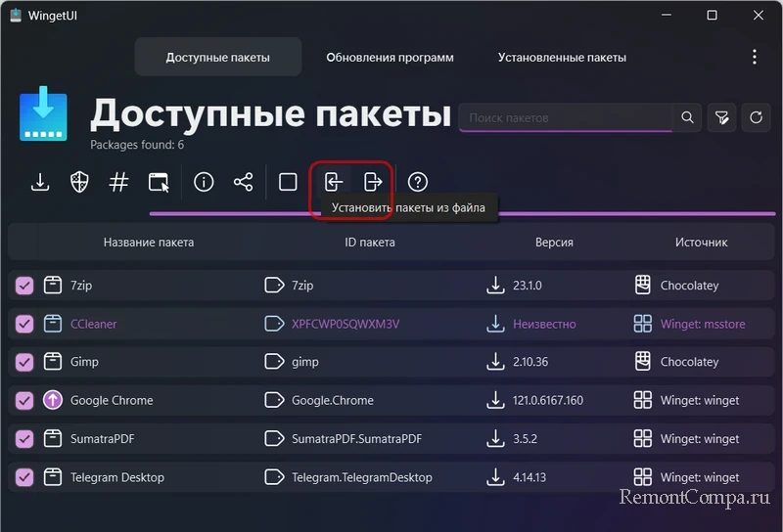Click the share package icon
This screenshot has height=532, width=783.
pos(243,182)
